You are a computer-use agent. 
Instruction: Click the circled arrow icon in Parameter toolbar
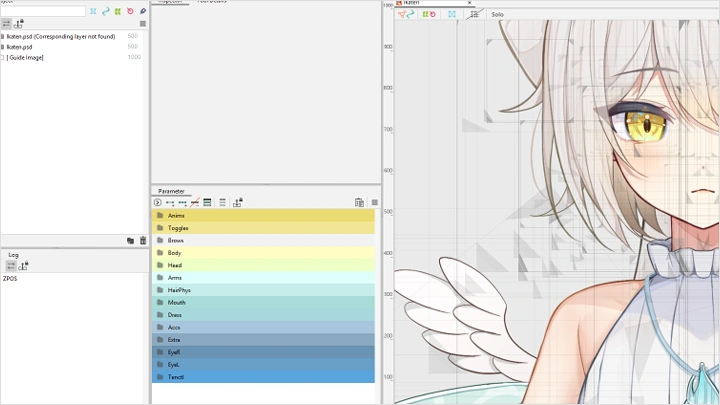pyautogui.click(x=158, y=202)
